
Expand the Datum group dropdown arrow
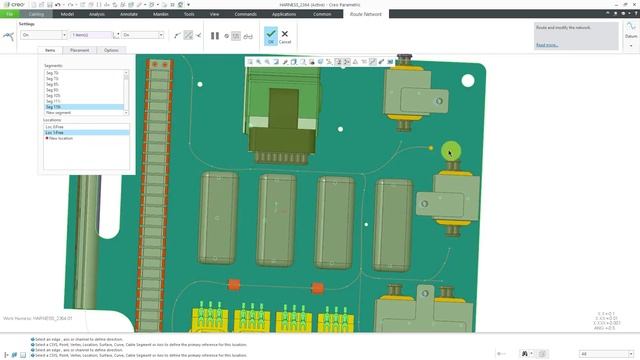point(631,46)
